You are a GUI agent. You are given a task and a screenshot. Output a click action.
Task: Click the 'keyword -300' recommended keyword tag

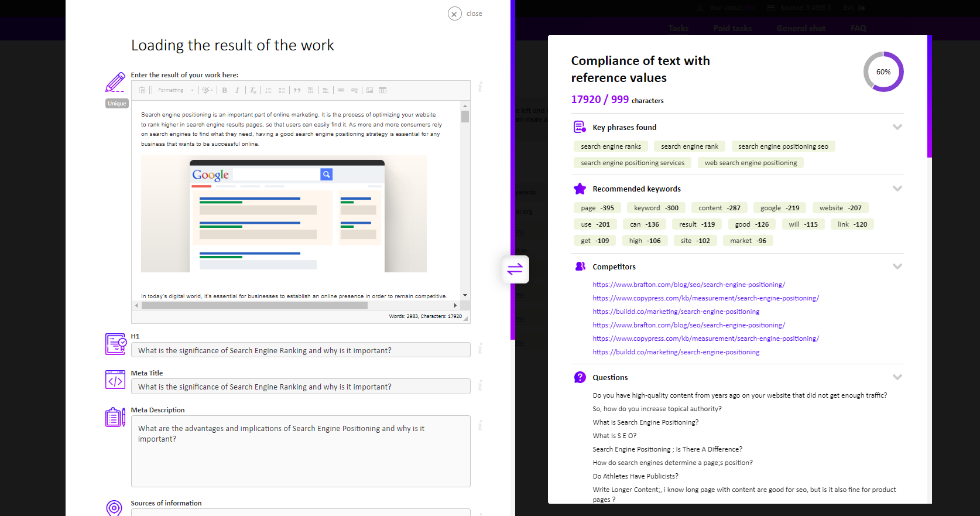pos(656,208)
